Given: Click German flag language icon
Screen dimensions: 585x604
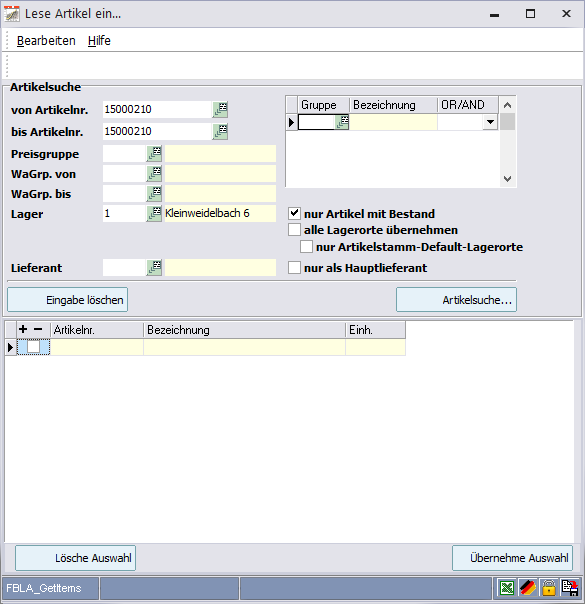Looking at the screenshot, I should pos(528,588).
